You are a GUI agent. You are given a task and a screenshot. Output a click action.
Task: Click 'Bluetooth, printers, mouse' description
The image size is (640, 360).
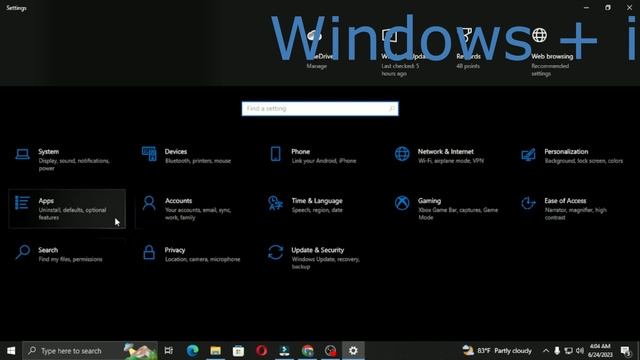(x=198, y=161)
